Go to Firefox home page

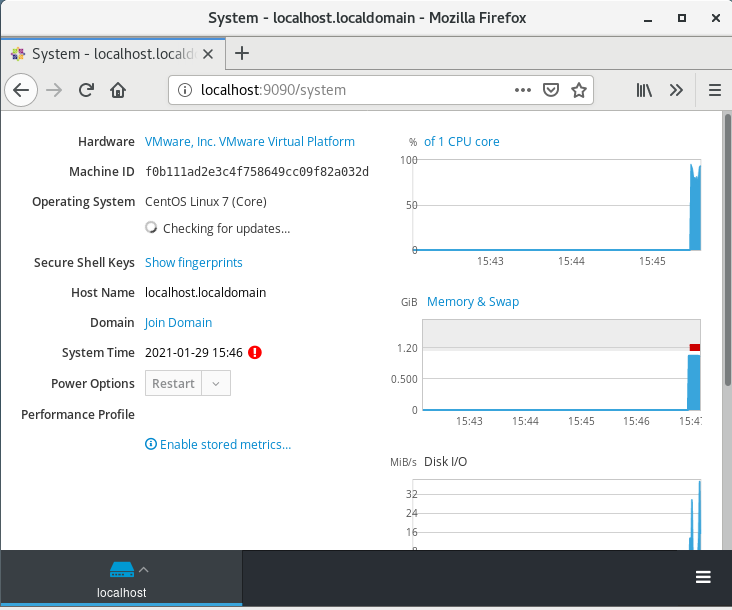click(x=118, y=90)
